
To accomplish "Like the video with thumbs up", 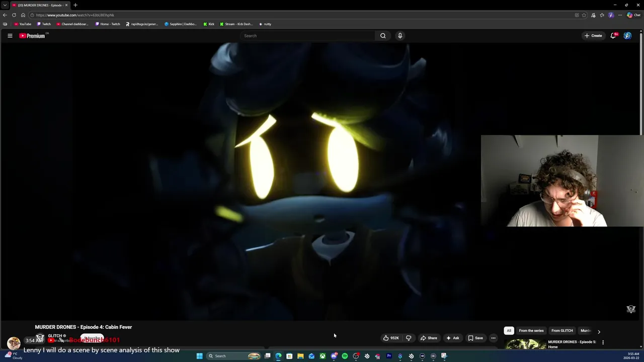I will pos(391,338).
